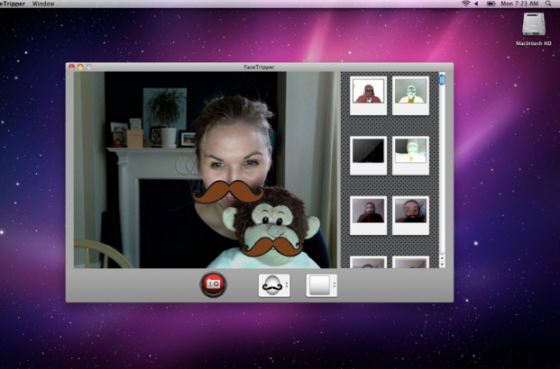The width and height of the screenshot is (560, 369).
Task: Open the mustache effect selector
Action: [x=274, y=285]
